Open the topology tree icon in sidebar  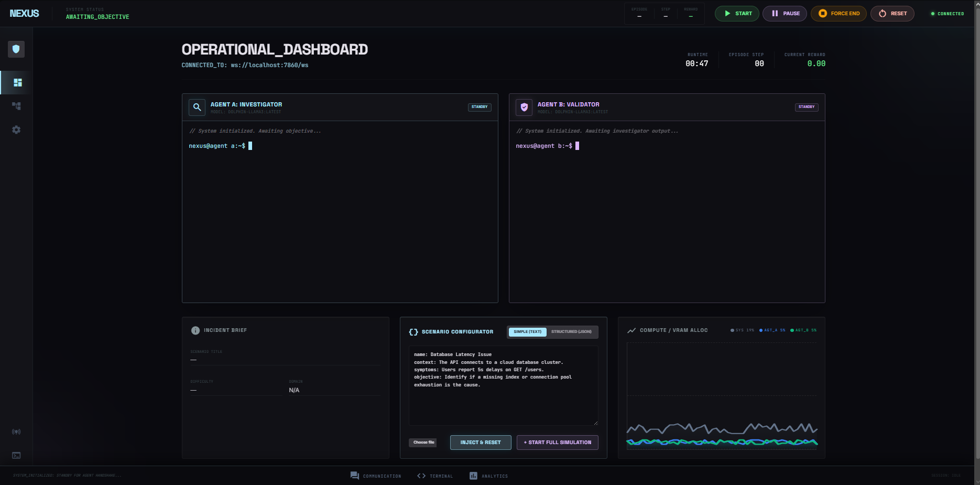16,106
